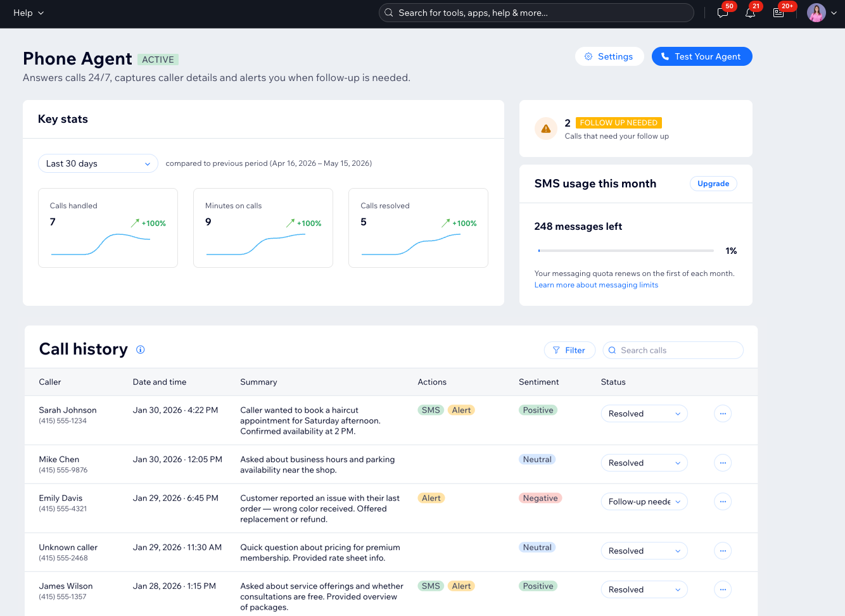Viewport: 845px width, 616px height.
Task: Click the ACTIVE status badge
Action: (x=158, y=60)
